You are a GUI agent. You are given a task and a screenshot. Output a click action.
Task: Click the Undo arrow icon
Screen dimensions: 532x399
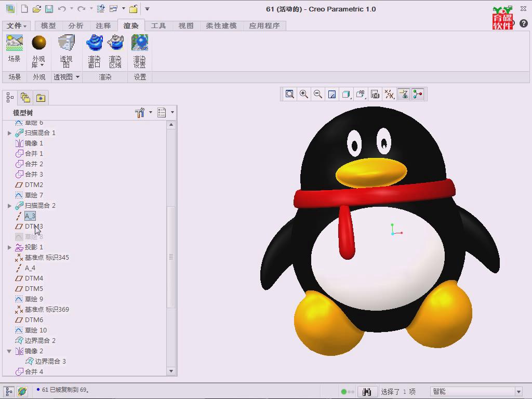click(x=62, y=9)
